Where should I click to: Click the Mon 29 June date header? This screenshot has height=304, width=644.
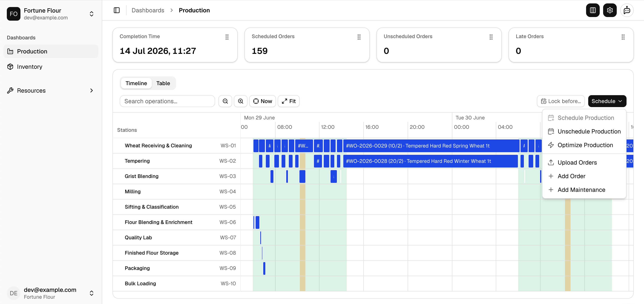(259, 118)
